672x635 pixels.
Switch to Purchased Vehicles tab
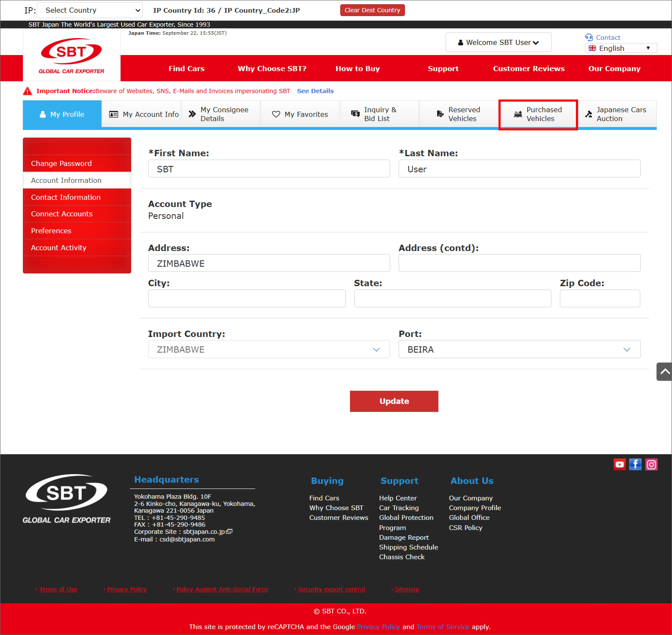click(x=538, y=115)
